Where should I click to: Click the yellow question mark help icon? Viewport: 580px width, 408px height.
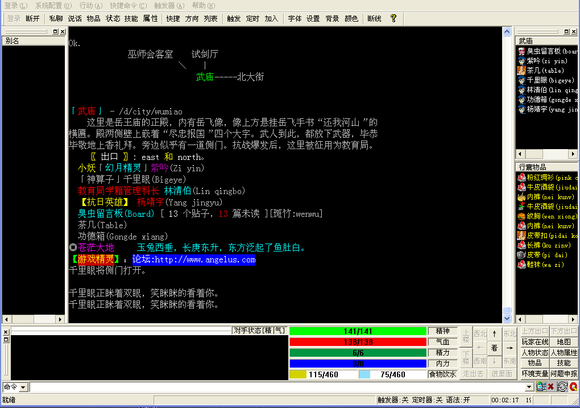(x=393, y=18)
